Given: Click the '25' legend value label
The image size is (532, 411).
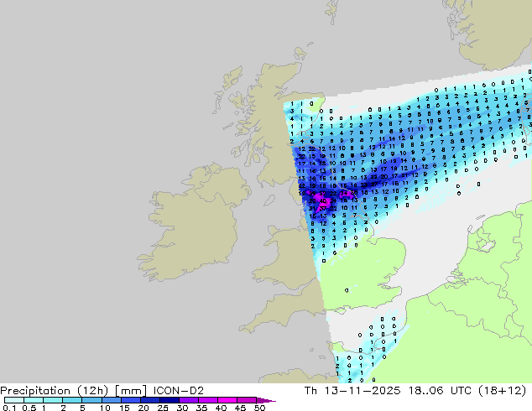Looking at the screenshot, I should pyautogui.click(x=163, y=408).
